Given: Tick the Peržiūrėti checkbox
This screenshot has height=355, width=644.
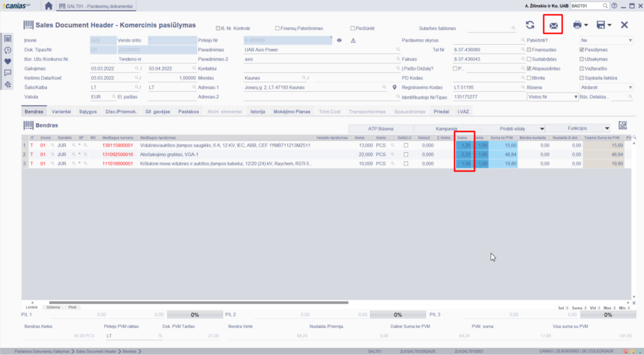Looking at the screenshot, I should [353, 28].
